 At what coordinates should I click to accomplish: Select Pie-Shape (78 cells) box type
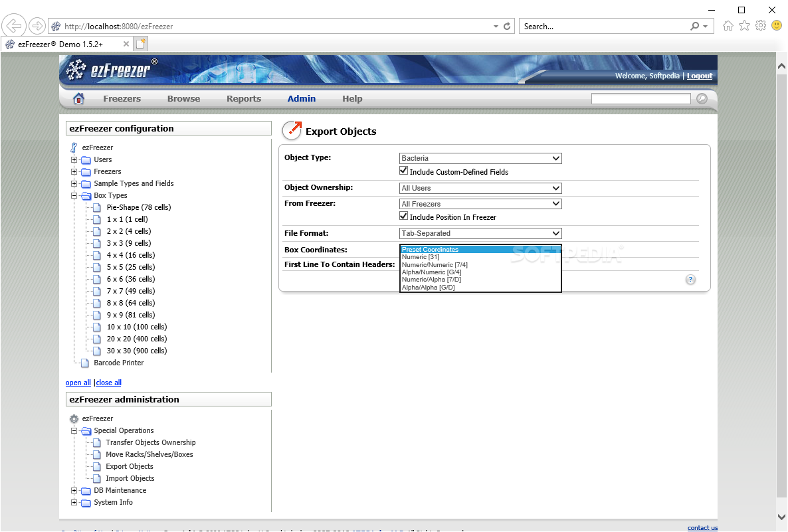[139, 207]
